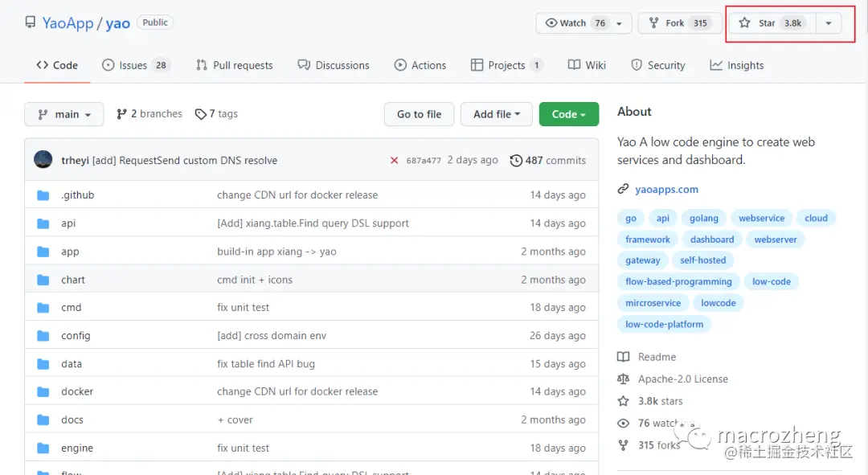Open the Watch notifications dropdown
This screenshot has height=475, width=868.
583,23
